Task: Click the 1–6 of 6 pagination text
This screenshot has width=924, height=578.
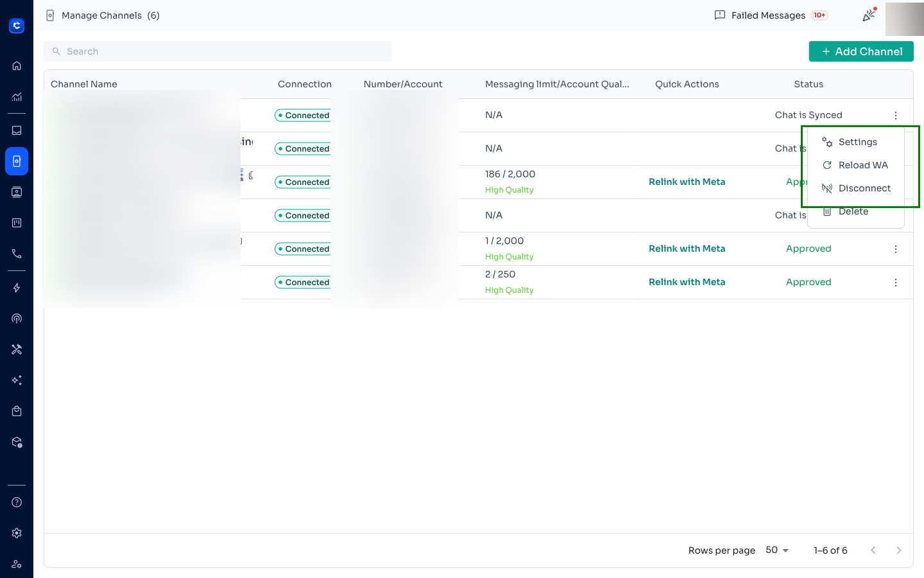Action: 830,550
